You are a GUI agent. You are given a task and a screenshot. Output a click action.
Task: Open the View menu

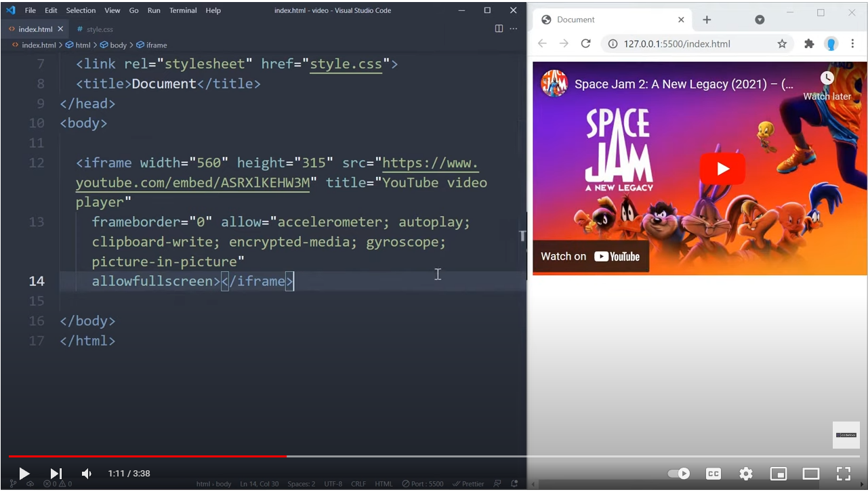(112, 10)
